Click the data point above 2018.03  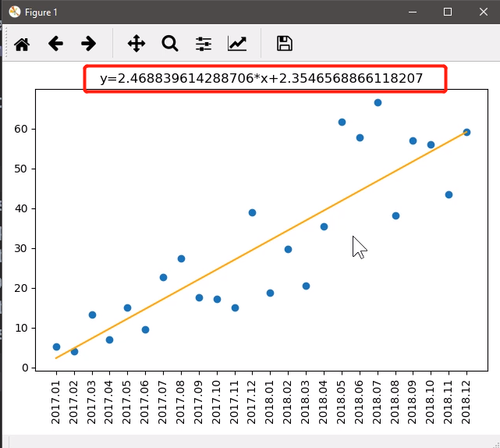pyautogui.click(x=306, y=286)
